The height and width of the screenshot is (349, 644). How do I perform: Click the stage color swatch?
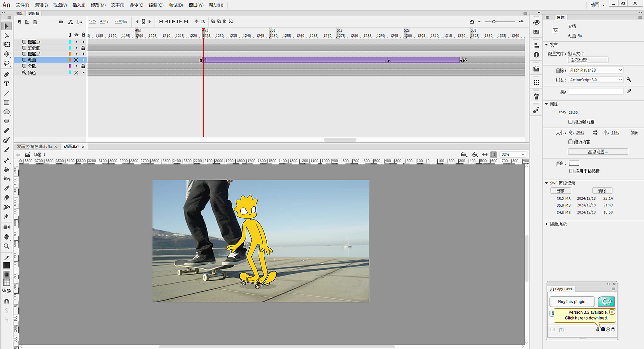(x=574, y=163)
